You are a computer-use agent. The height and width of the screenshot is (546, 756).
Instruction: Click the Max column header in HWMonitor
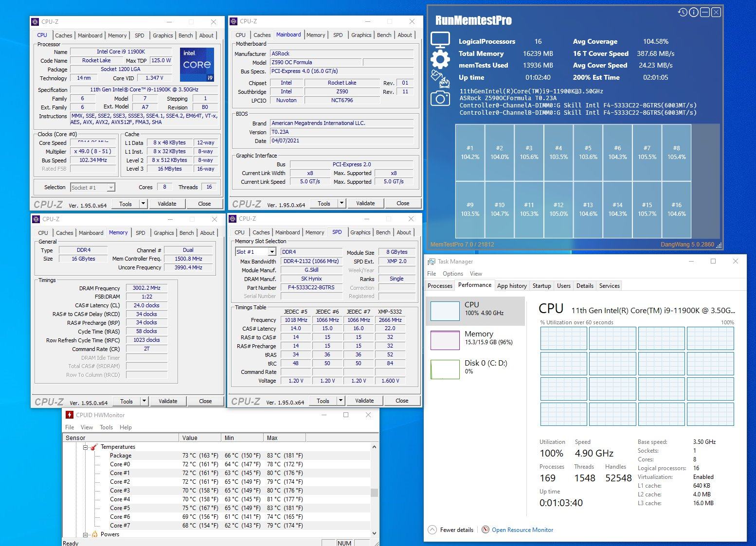(285, 438)
